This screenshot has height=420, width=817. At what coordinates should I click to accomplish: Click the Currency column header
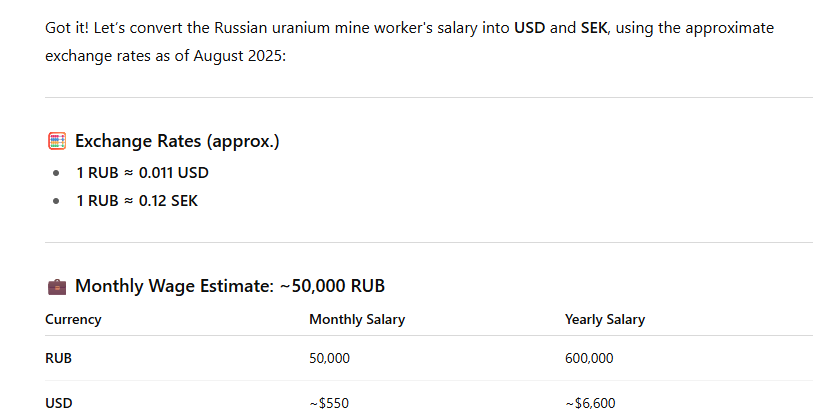(73, 319)
